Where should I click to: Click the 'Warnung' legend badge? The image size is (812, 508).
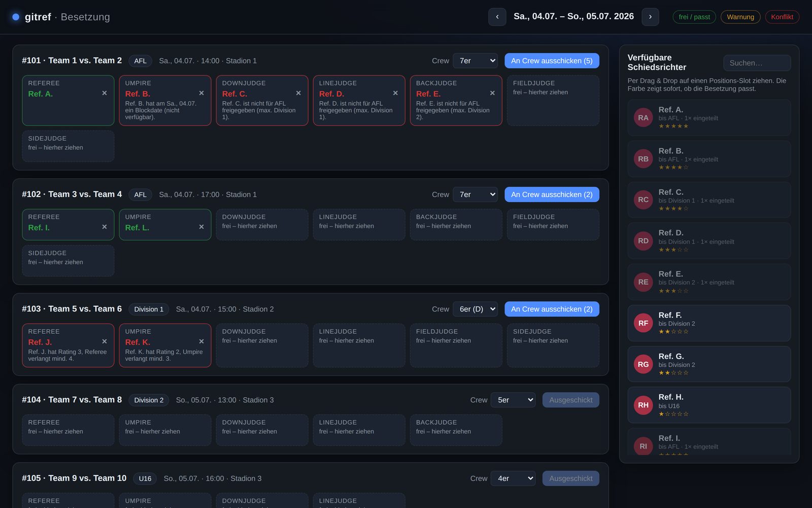740,17
